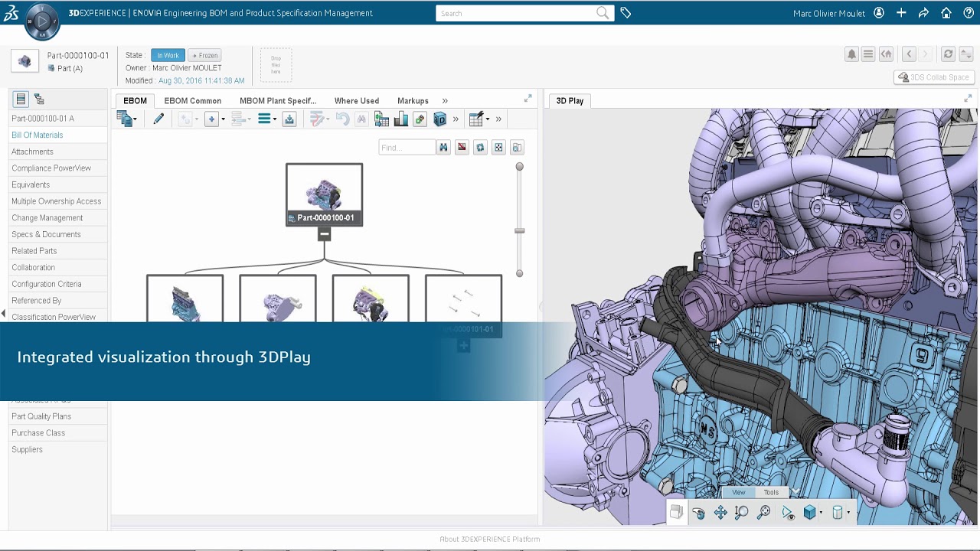Click the Drop files here zone
980x551 pixels.
pos(276,65)
